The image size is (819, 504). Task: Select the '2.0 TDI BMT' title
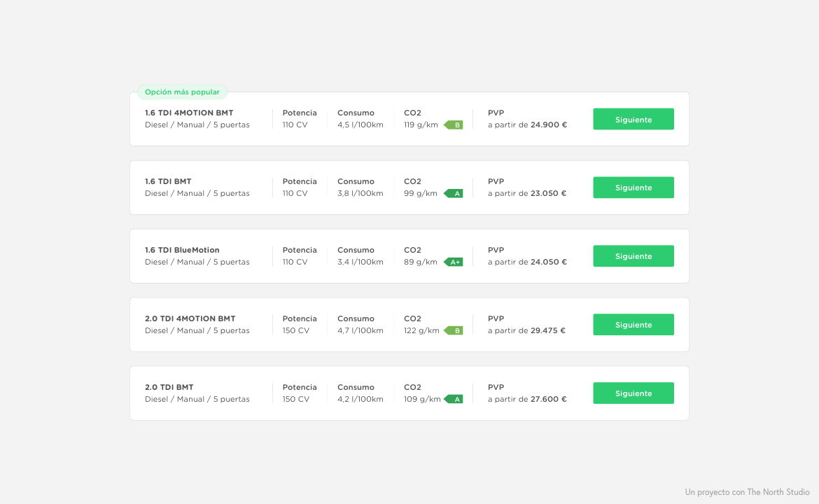click(169, 387)
